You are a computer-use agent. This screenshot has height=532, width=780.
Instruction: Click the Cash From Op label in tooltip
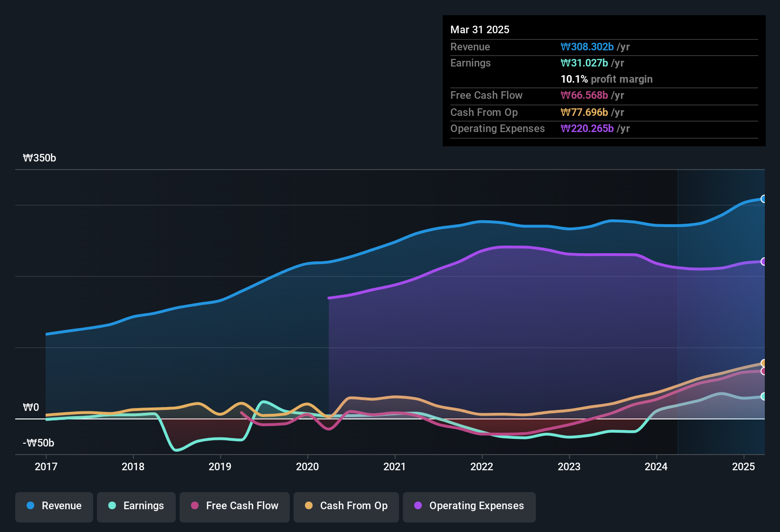(484, 113)
